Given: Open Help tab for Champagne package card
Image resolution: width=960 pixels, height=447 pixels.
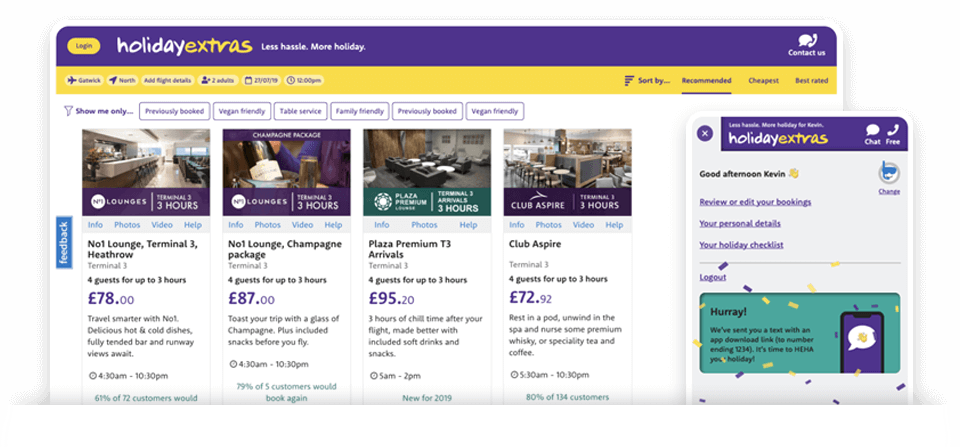Looking at the screenshot, I should [333, 225].
